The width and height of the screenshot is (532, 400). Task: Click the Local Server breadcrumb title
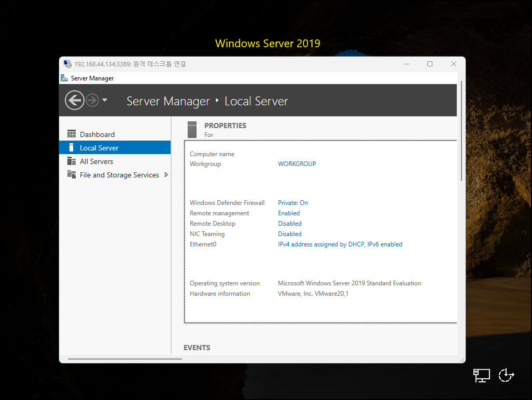[x=256, y=101]
